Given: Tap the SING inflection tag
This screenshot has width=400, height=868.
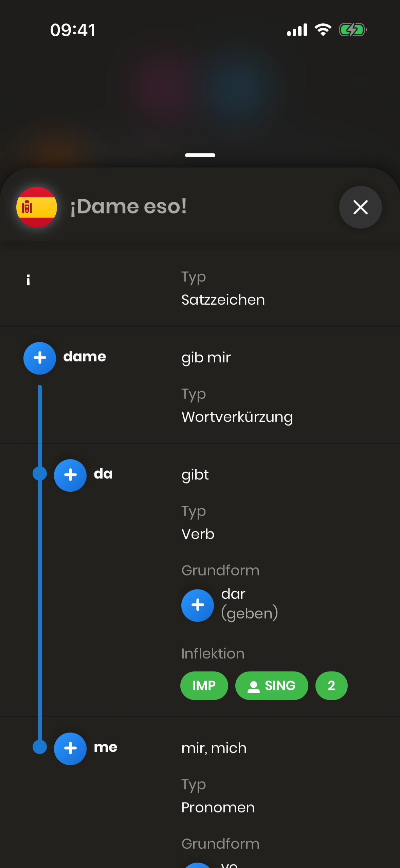Looking at the screenshot, I should [272, 686].
